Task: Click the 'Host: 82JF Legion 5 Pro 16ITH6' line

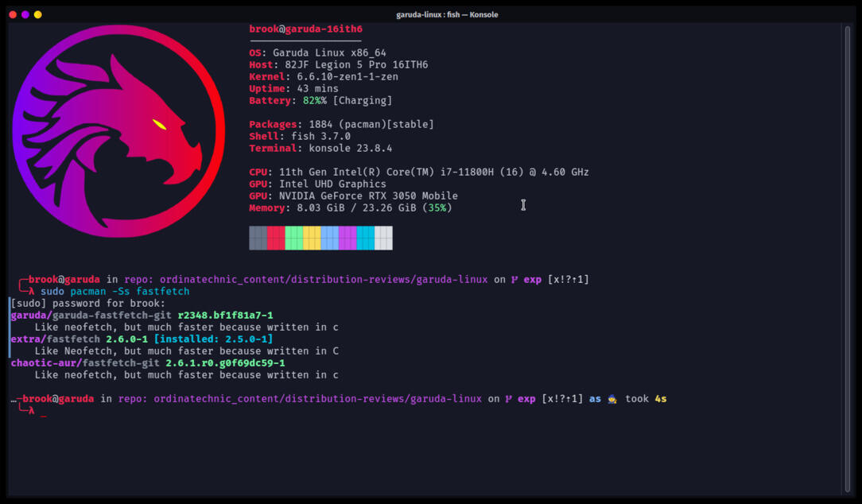Action: (x=339, y=65)
